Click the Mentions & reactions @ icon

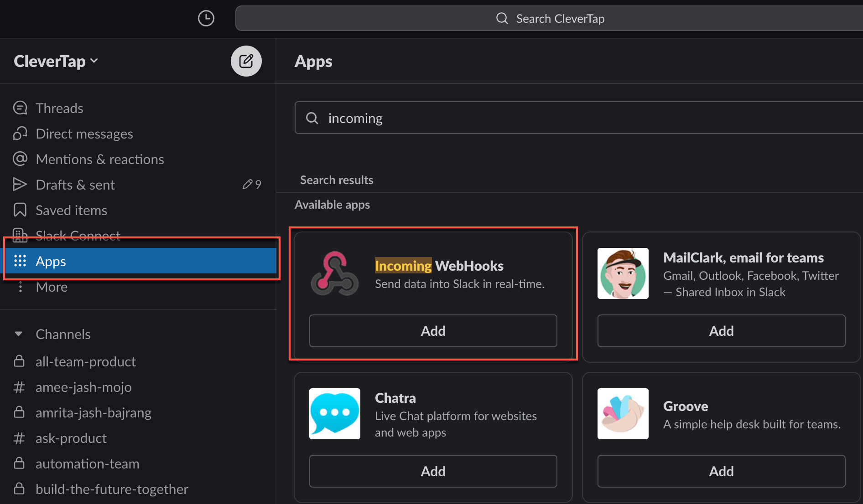point(20,159)
